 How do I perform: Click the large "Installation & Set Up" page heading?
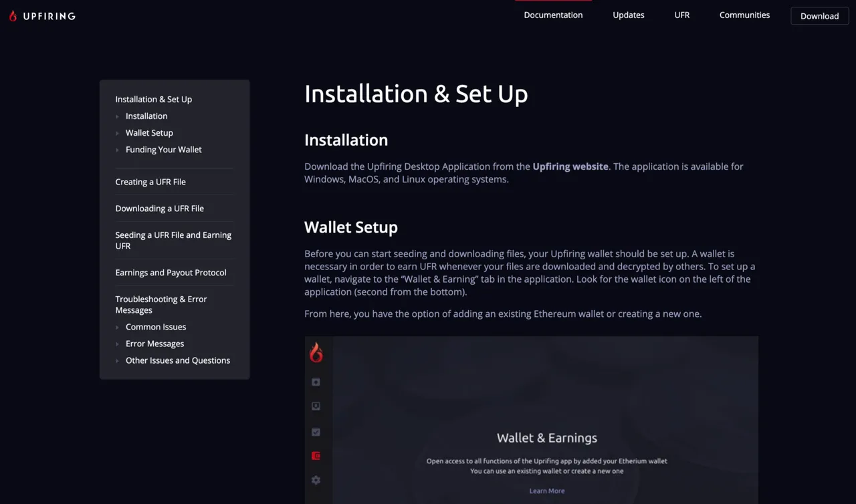pos(416,94)
